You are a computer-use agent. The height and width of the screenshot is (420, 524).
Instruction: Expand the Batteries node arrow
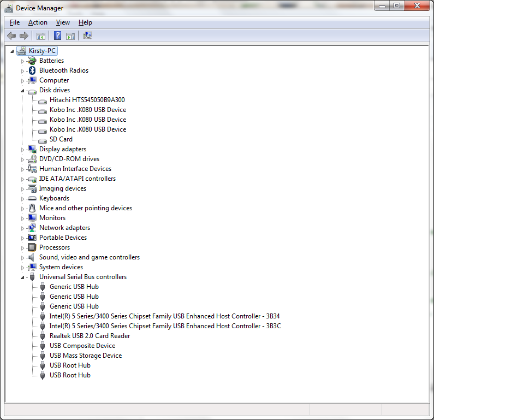click(23, 61)
